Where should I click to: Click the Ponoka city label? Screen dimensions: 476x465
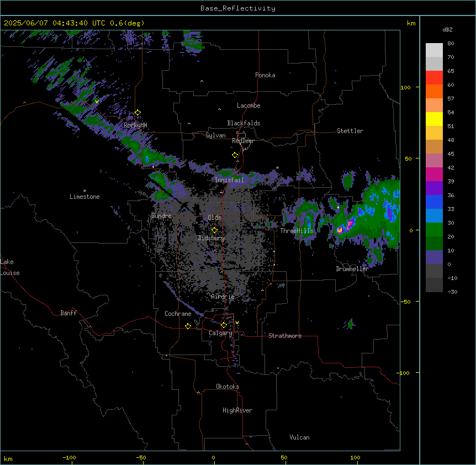point(265,75)
